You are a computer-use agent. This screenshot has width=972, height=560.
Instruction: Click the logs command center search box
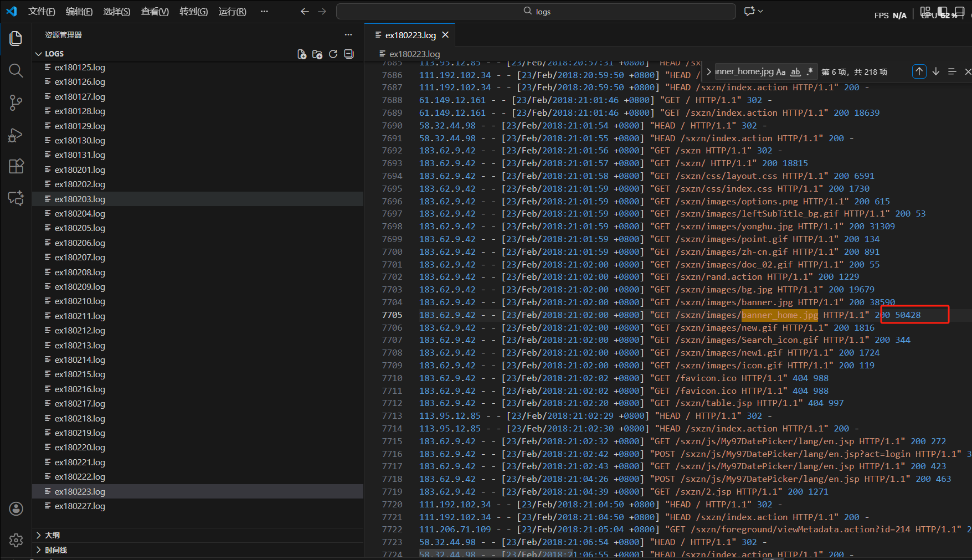point(536,12)
